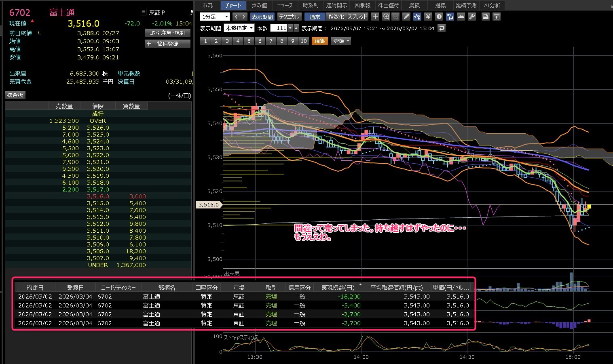Click the print chart icon
This screenshot has height=364, width=613.
(x=486, y=17)
